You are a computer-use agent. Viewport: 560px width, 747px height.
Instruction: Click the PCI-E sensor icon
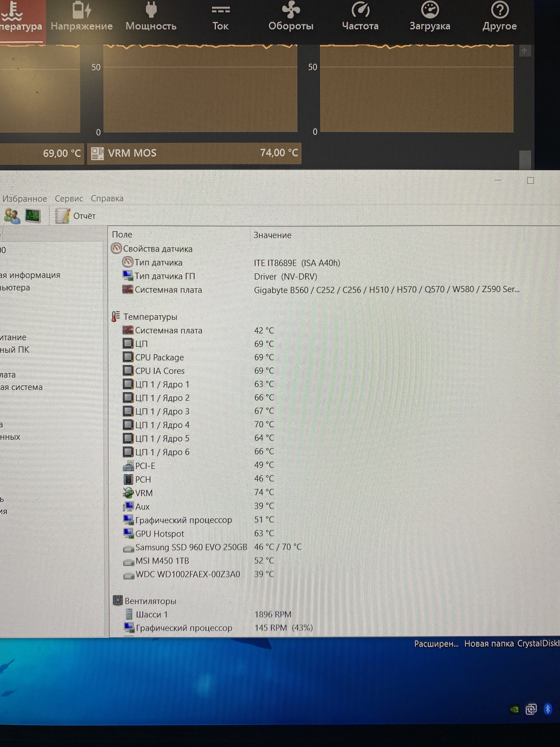128,465
